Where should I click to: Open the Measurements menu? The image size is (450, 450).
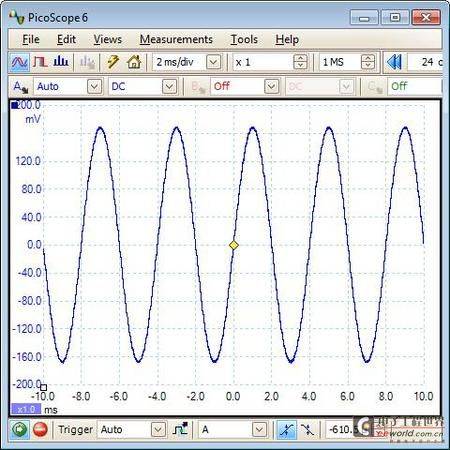point(176,39)
